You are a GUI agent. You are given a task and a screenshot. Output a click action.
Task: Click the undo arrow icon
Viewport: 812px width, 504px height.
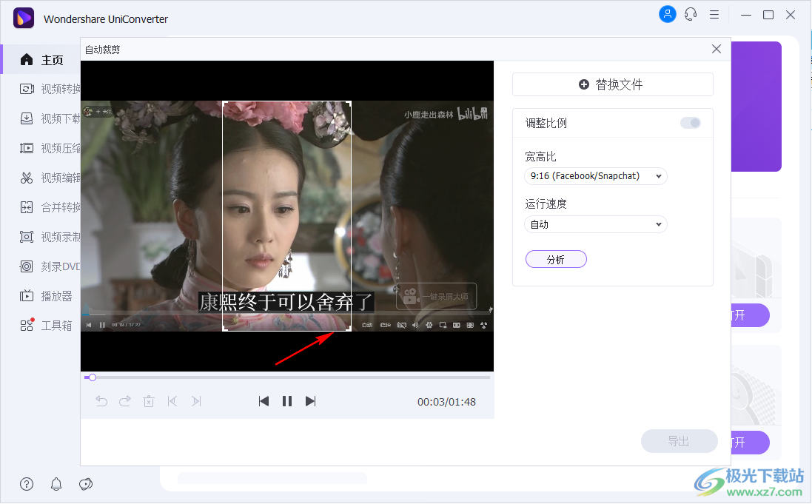[101, 401]
